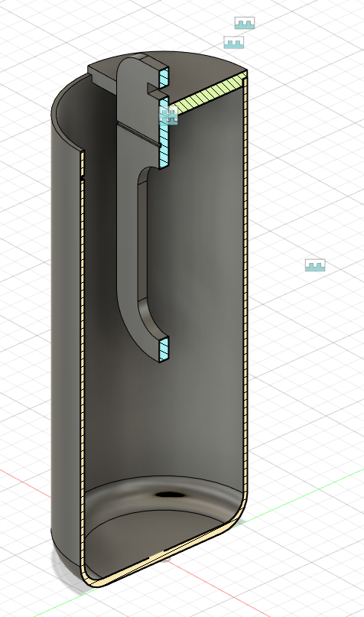Select the second joint glyph above the lid
Image resolution: width=364 pixels, height=617 pixels.
(234, 42)
